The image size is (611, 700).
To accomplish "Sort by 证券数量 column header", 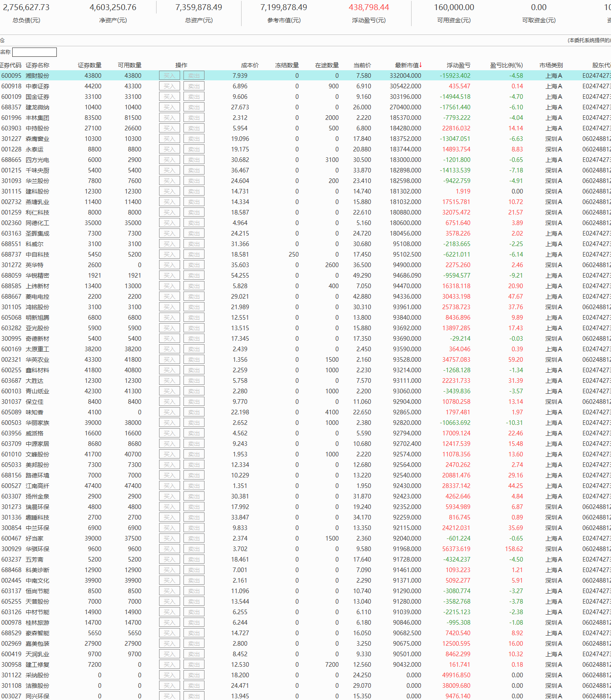I will (90, 65).
